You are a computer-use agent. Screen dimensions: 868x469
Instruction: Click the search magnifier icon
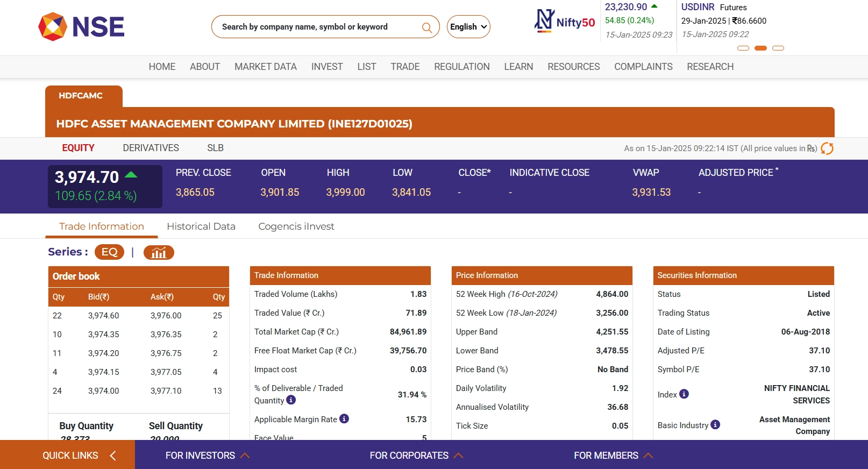click(x=426, y=27)
